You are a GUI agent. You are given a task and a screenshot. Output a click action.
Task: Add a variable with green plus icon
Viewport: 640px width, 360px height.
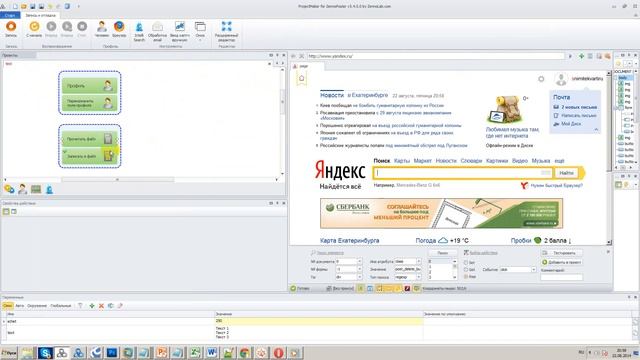92,306
